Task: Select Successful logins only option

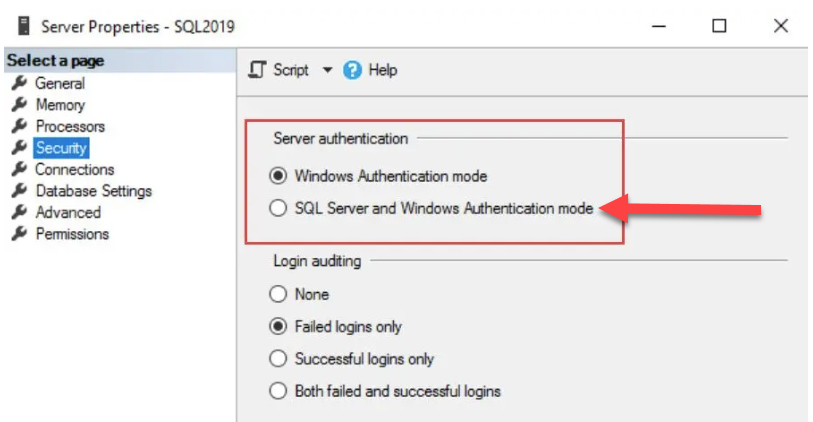Action: coord(278,358)
